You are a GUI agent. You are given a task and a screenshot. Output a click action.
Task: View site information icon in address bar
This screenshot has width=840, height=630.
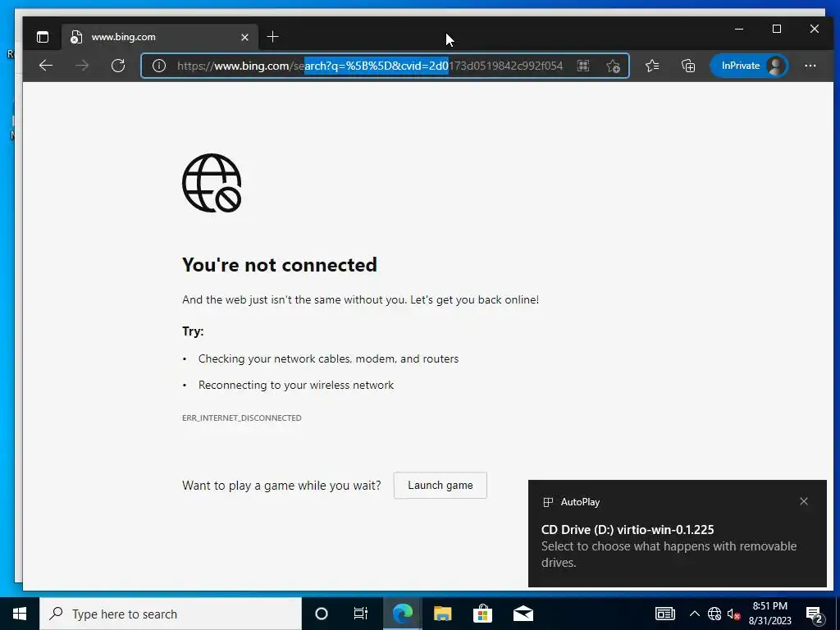click(158, 66)
